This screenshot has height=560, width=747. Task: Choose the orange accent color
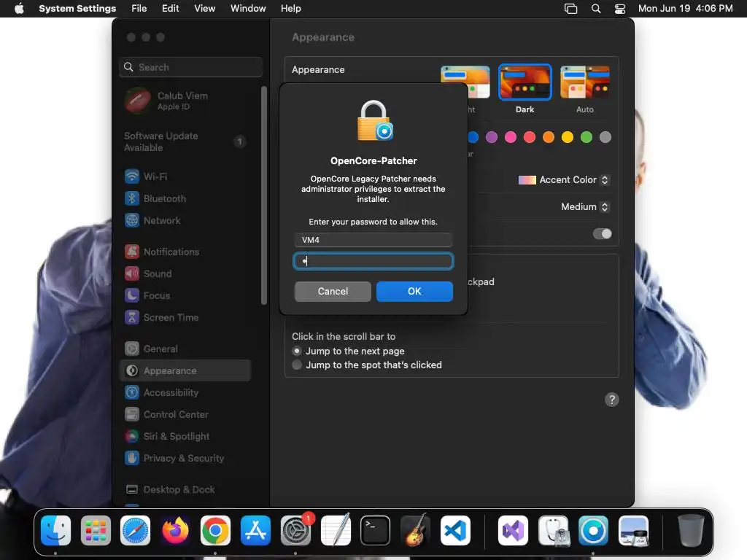click(549, 137)
